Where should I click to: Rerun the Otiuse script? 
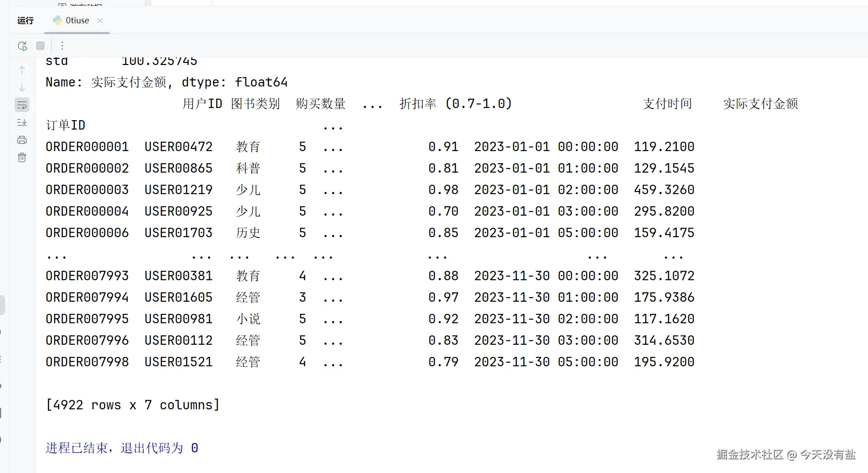[x=22, y=46]
